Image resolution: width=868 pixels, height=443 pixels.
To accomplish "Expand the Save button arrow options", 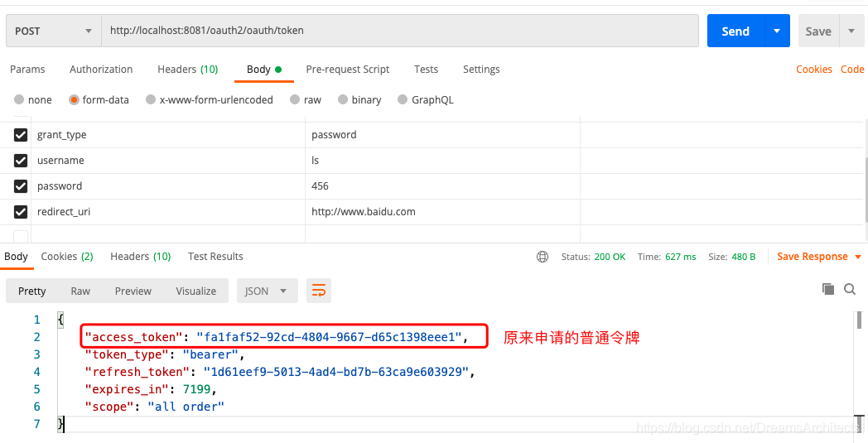I will point(851,31).
